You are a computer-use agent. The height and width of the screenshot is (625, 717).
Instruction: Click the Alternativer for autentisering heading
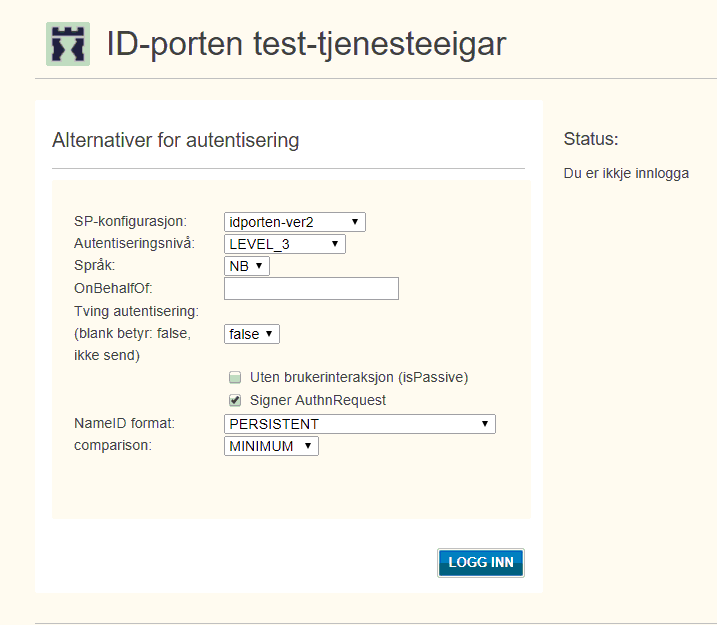point(176,140)
